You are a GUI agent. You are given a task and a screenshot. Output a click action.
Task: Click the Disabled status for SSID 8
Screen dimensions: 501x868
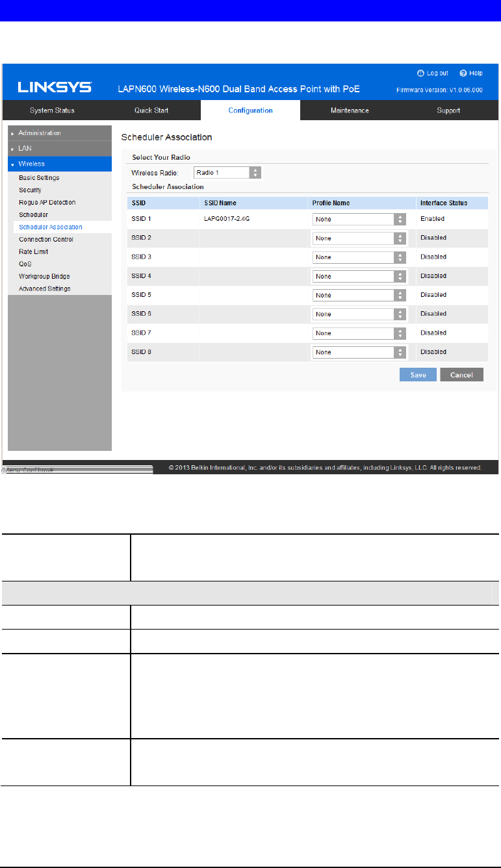click(433, 352)
